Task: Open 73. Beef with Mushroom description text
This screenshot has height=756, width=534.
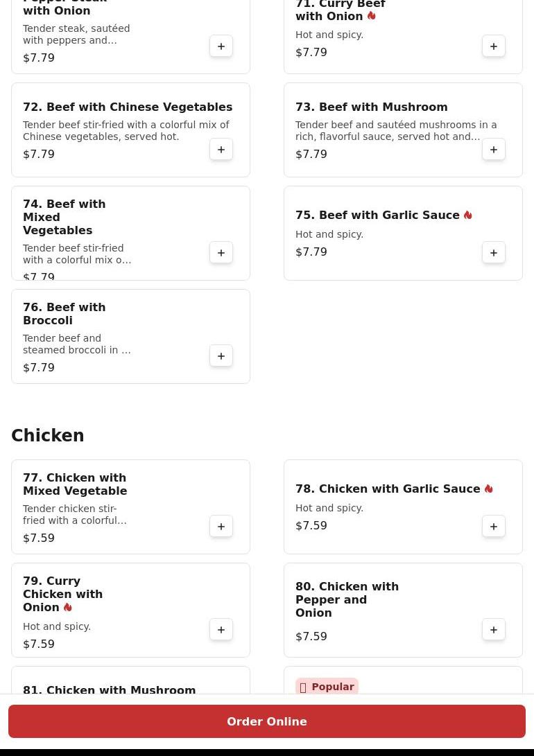Action: 395,131
